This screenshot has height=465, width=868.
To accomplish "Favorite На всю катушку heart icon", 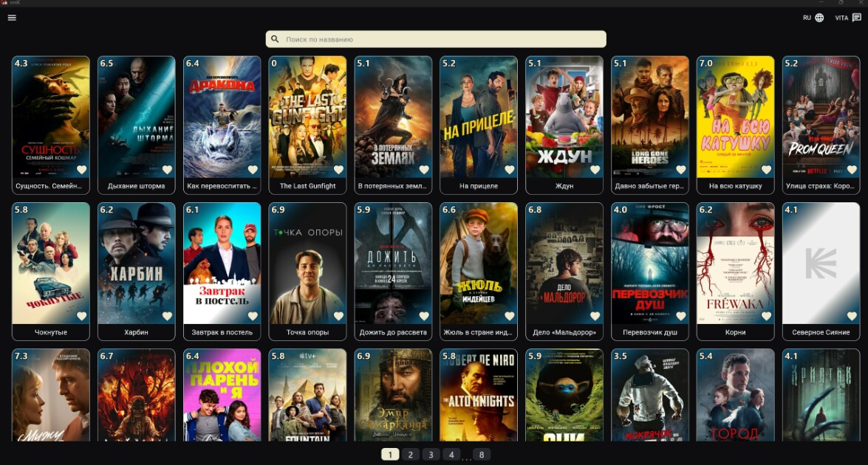I will 767,170.
